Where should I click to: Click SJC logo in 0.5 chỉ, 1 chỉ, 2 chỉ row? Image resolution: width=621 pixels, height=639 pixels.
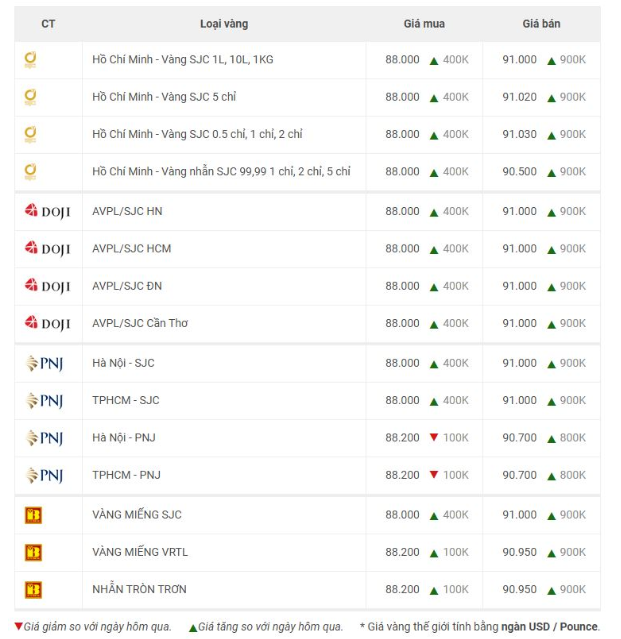(31, 134)
